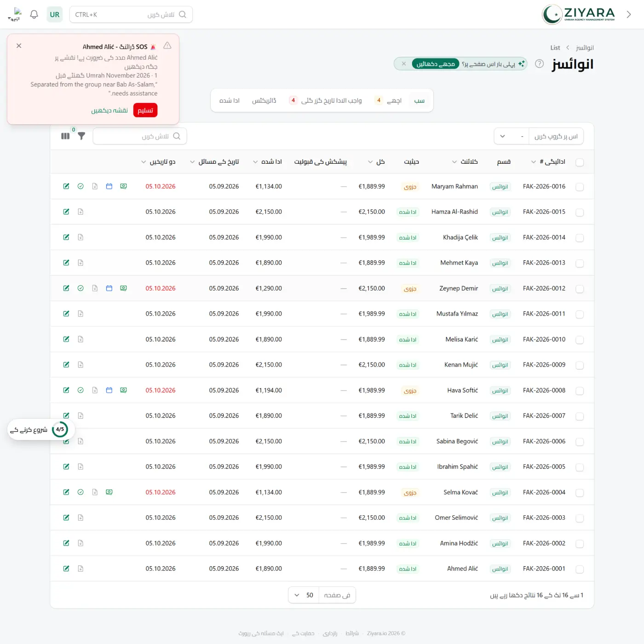
Task: Switch language via the UR button
Action: (x=55, y=15)
